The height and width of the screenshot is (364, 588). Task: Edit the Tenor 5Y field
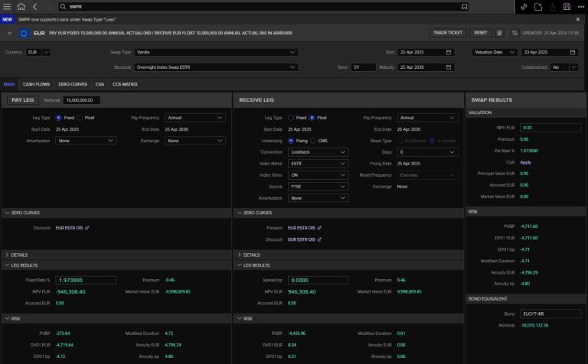click(x=364, y=67)
